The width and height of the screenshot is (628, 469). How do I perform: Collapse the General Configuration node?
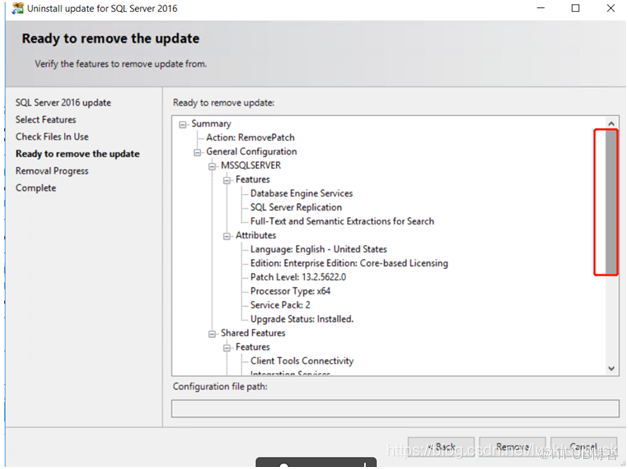coord(197,153)
